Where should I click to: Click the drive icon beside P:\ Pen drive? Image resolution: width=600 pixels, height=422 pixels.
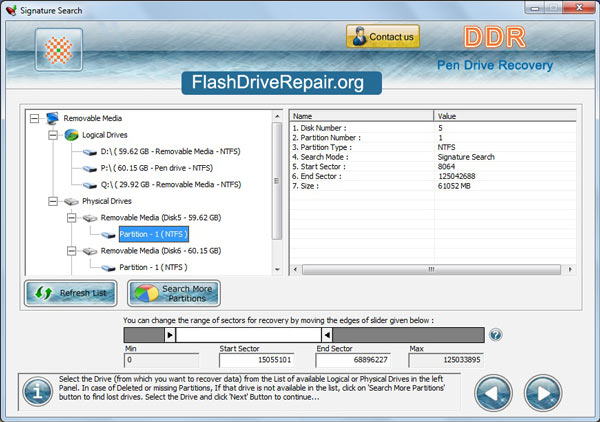point(90,168)
